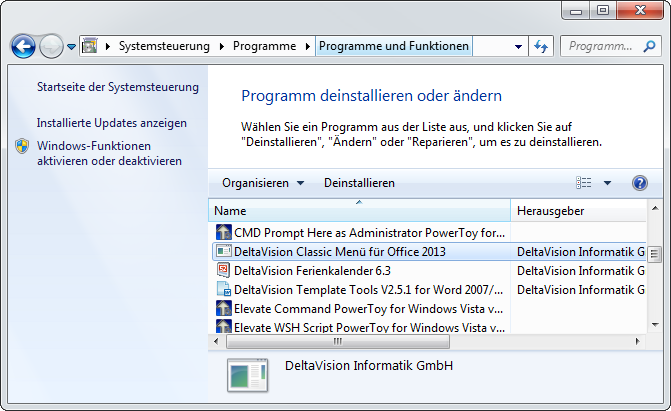Click vertical scrollbar down arrow
The width and height of the screenshot is (671, 411).
tap(655, 325)
